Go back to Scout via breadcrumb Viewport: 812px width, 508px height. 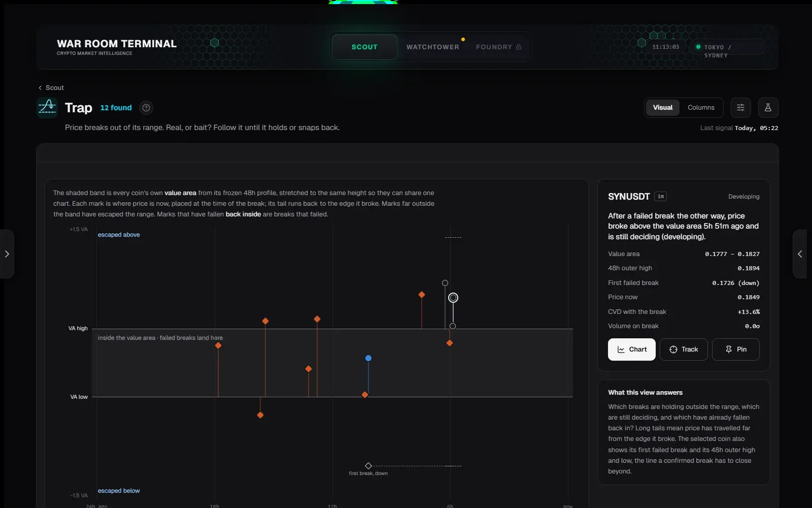[x=51, y=87]
